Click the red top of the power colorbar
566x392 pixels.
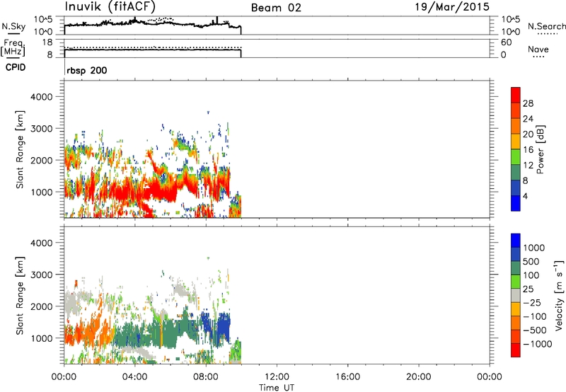point(516,95)
